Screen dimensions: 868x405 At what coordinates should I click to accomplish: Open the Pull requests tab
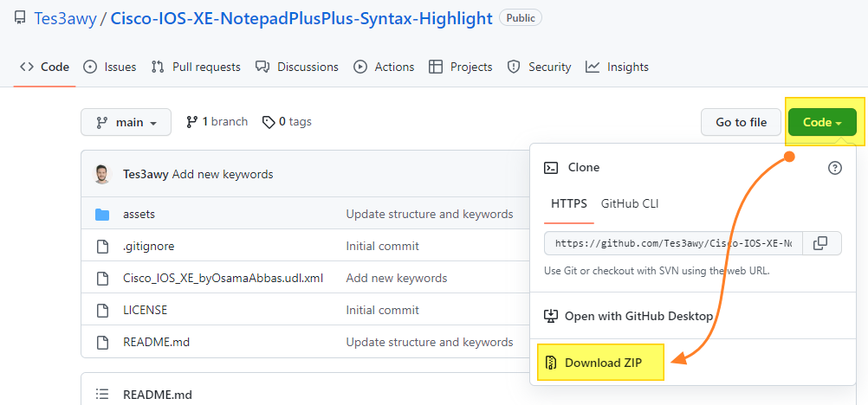click(196, 67)
